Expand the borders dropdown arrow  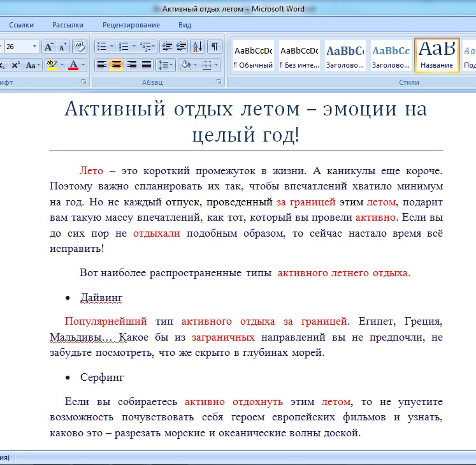(x=216, y=65)
